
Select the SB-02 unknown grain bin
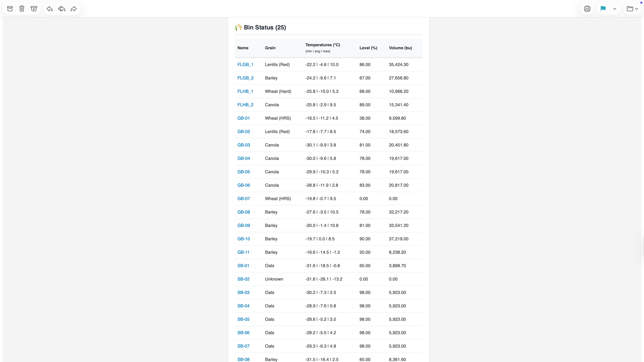[x=243, y=279]
